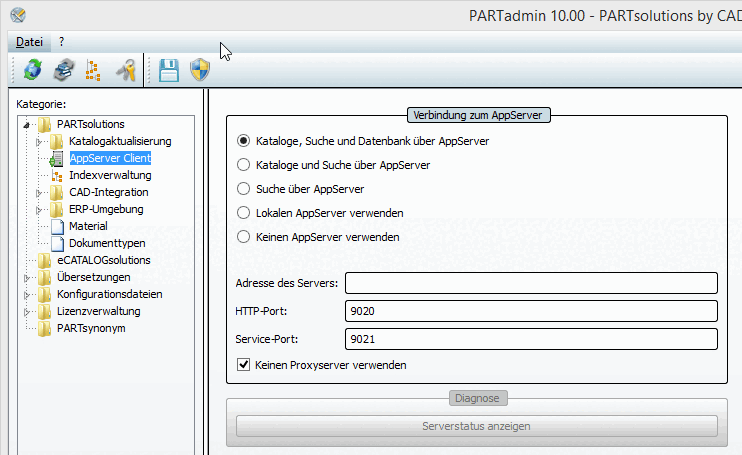Uncheck 'Keinen Proxyserver verwenden' checkbox
The image size is (742, 455).
[243, 365]
